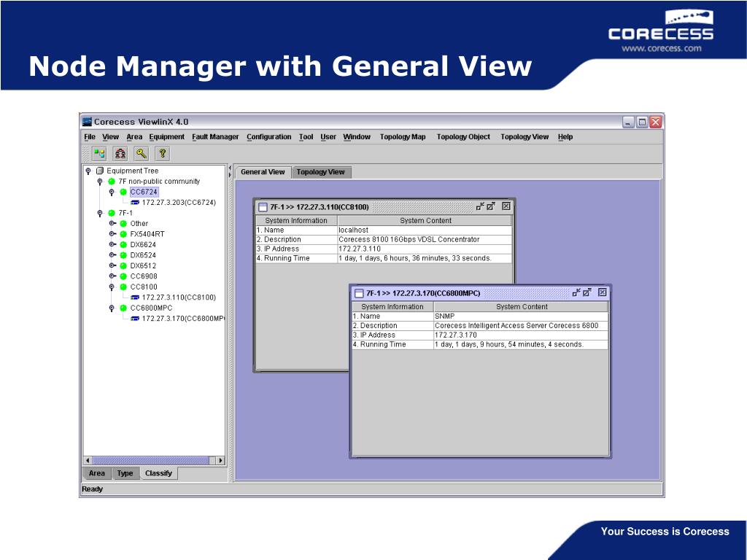Viewport: 747px width, 560px height.
Task: Maximize the CC6800MPC internal window
Action: pos(587,292)
